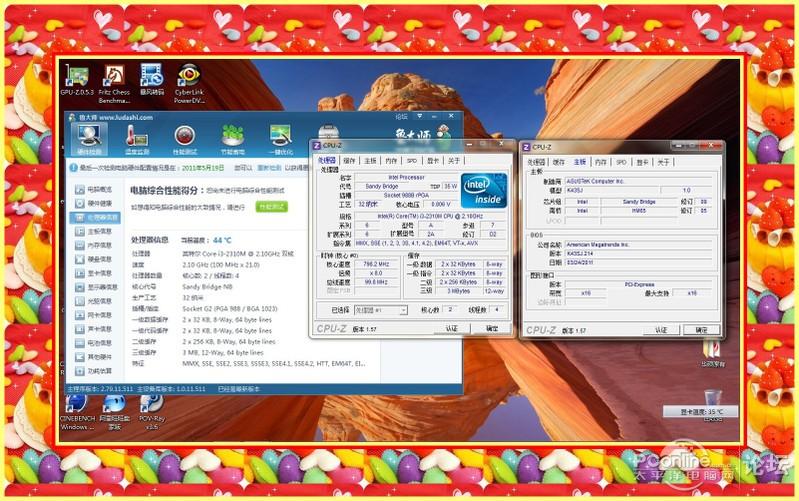Switch to 显卡 graphics tab in right CPU-Z
This screenshot has width=799, height=501.
643,162
